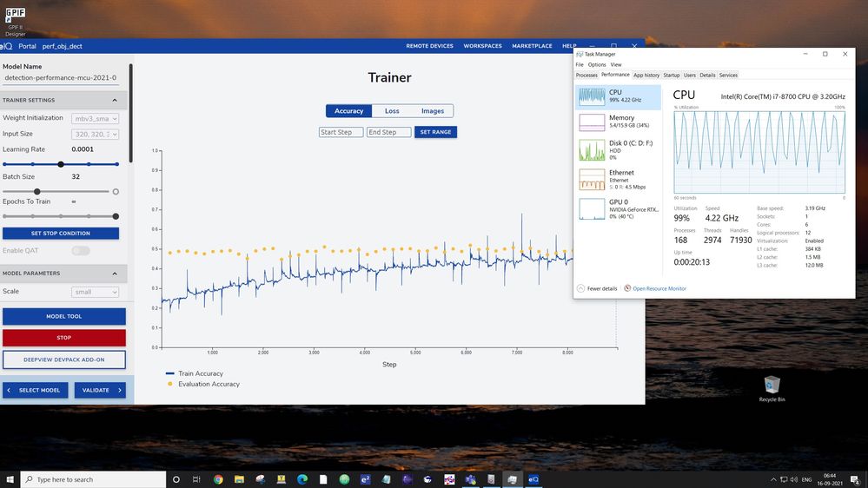Screen dimensions: 868x488
Task: Open the Weight Initialization dropdown
Action: (x=96, y=118)
